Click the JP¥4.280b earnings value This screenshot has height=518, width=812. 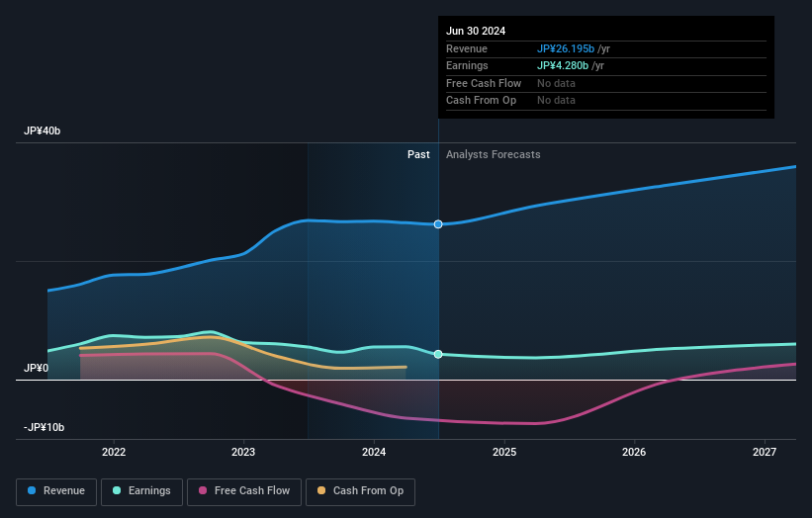point(563,65)
